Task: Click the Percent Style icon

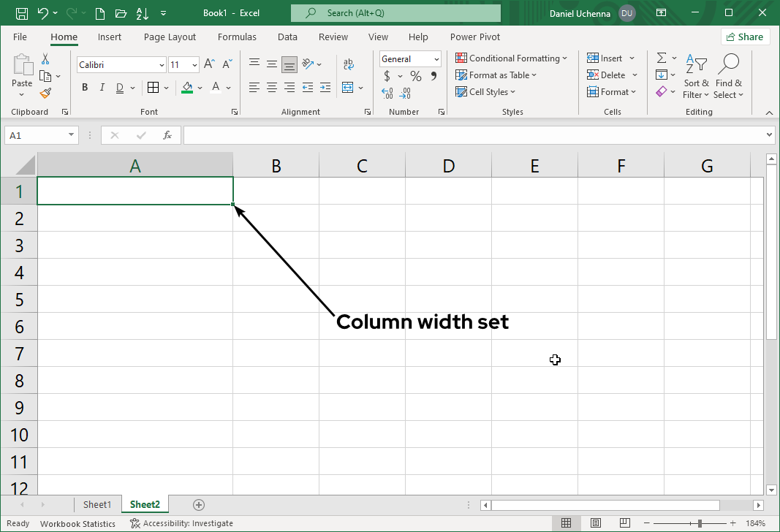Action: tap(415, 75)
